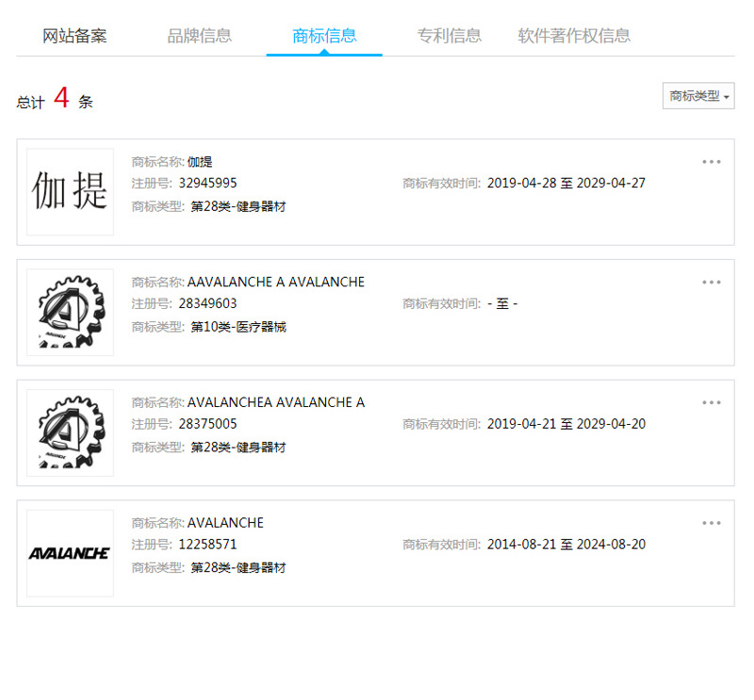754x700 pixels.
Task: Click the AVALANCHE trademark name text
Action: click(225, 523)
